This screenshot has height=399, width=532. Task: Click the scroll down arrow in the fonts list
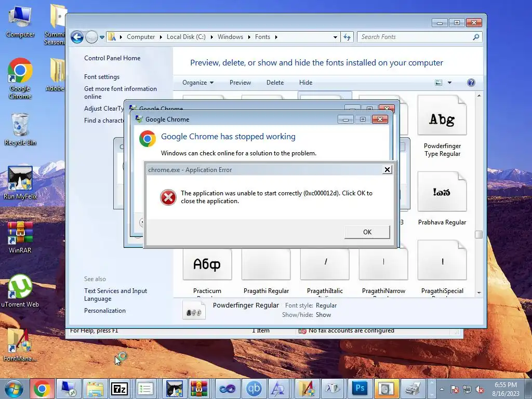(x=478, y=292)
